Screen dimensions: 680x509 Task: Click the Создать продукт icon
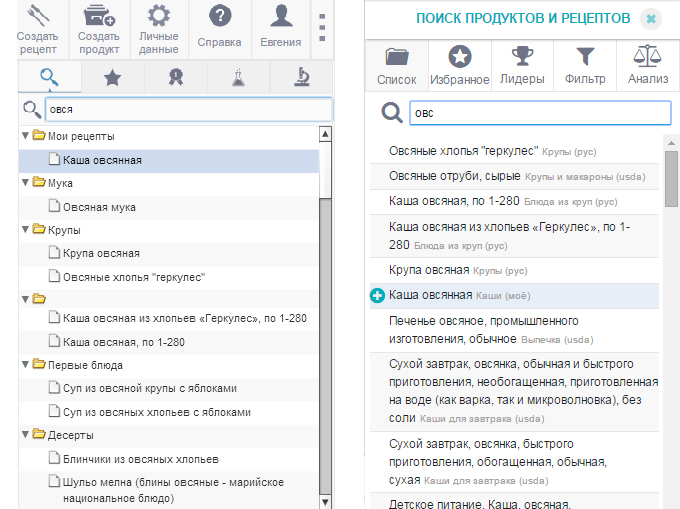click(98, 18)
